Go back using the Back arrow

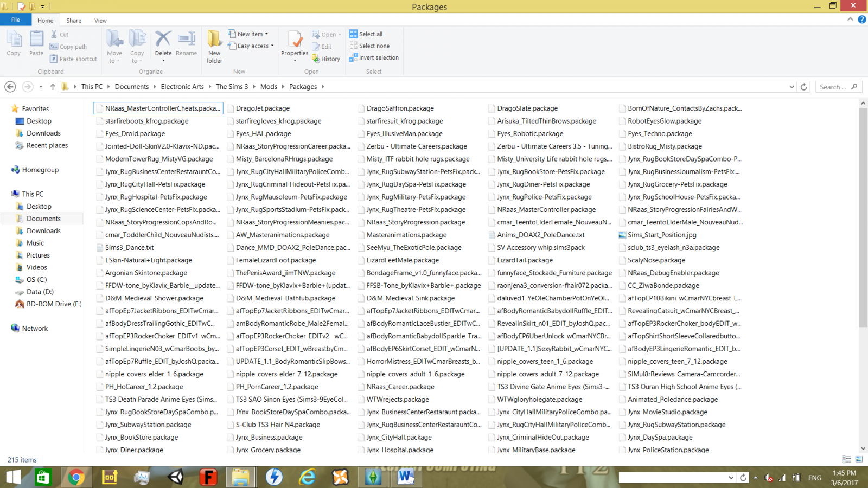coord(10,87)
